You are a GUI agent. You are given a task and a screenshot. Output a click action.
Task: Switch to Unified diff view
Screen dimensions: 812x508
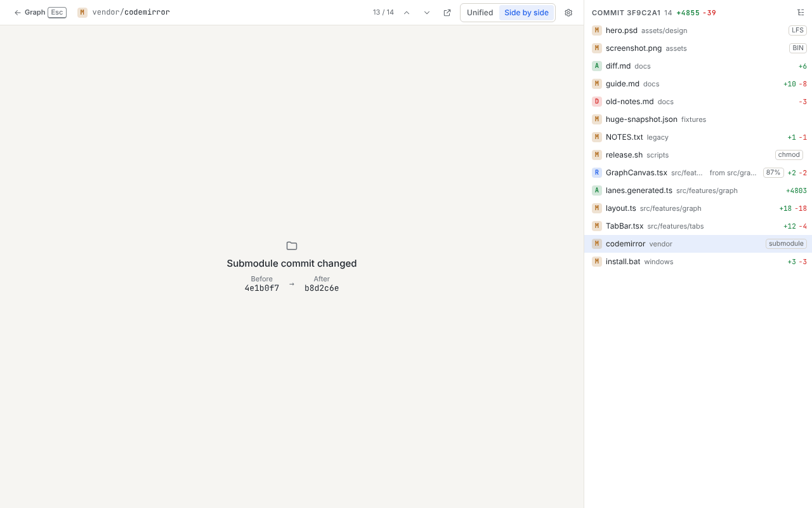coord(480,13)
